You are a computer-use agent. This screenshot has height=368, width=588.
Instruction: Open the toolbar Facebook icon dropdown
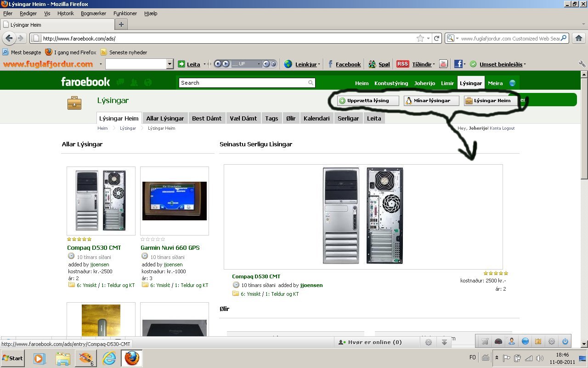[x=464, y=64]
